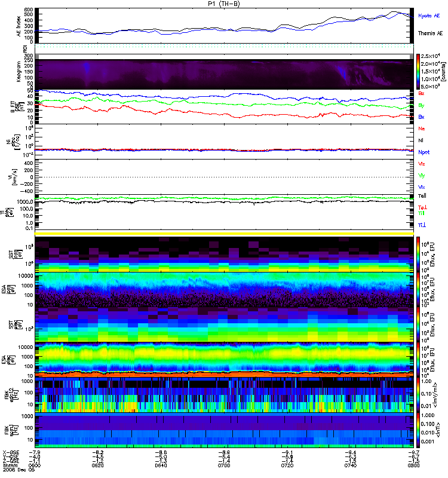Click the green By legend label
The height and width of the screenshot is (478, 448).
[x=421, y=105]
